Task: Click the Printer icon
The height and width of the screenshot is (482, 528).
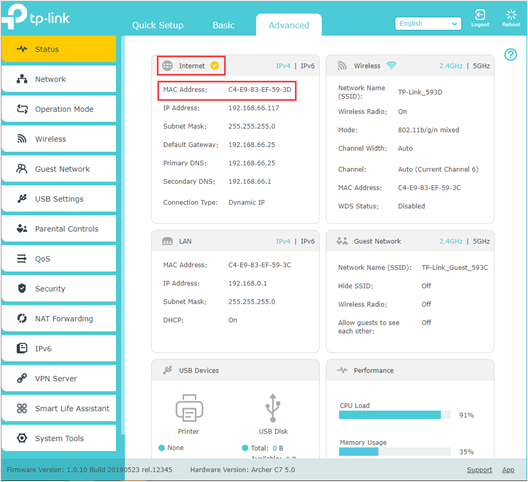Action: click(189, 408)
